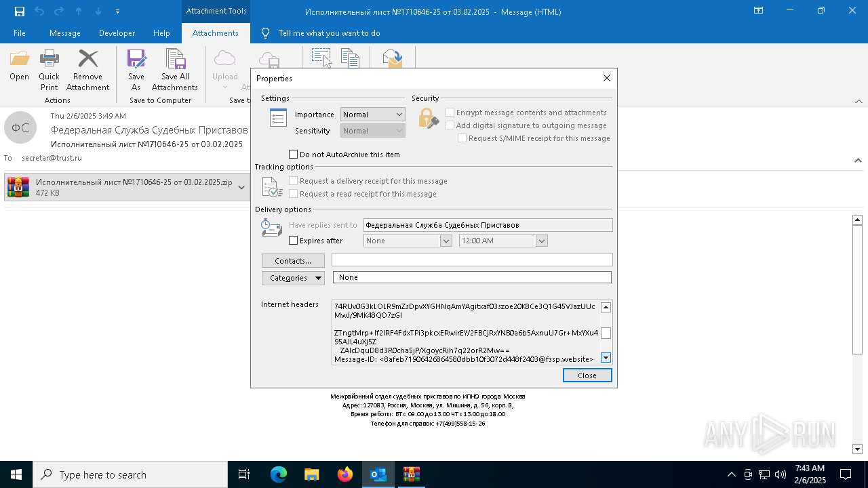
Task: Click the Save icon in title bar
Action: pyautogui.click(x=19, y=11)
